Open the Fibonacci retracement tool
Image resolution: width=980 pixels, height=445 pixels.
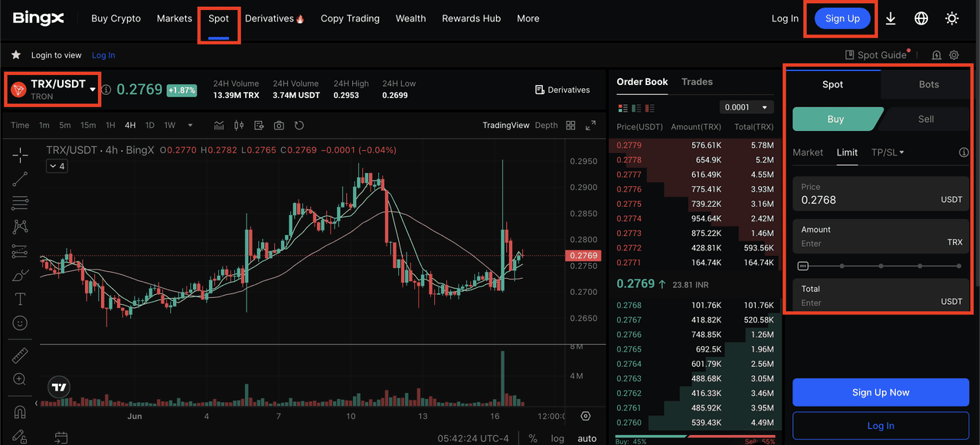[x=20, y=203]
